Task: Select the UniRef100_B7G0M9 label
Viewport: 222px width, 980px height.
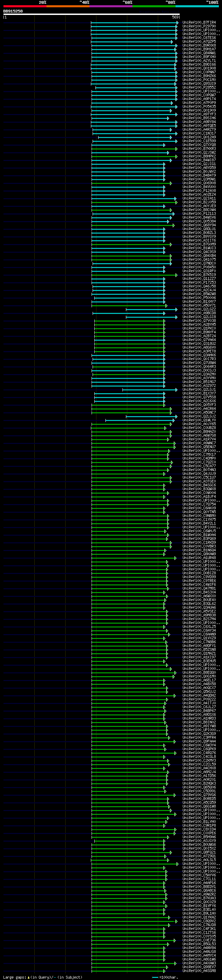Action: pyautogui.click(x=199, y=244)
